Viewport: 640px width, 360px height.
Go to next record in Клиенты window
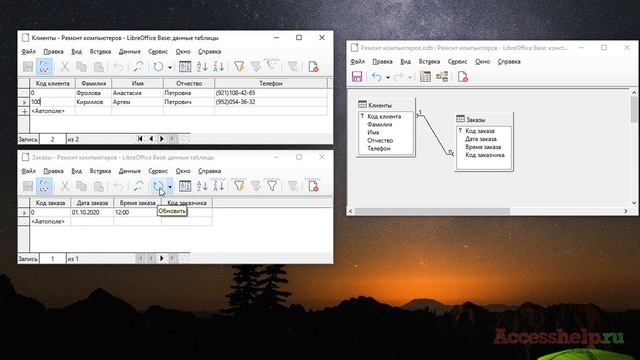click(x=162, y=139)
